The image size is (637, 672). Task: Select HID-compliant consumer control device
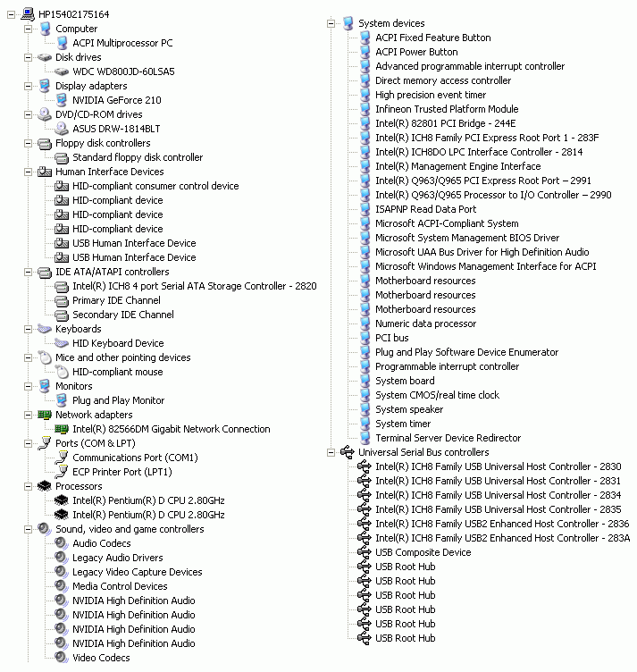pyautogui.click(x=155, y=186)
